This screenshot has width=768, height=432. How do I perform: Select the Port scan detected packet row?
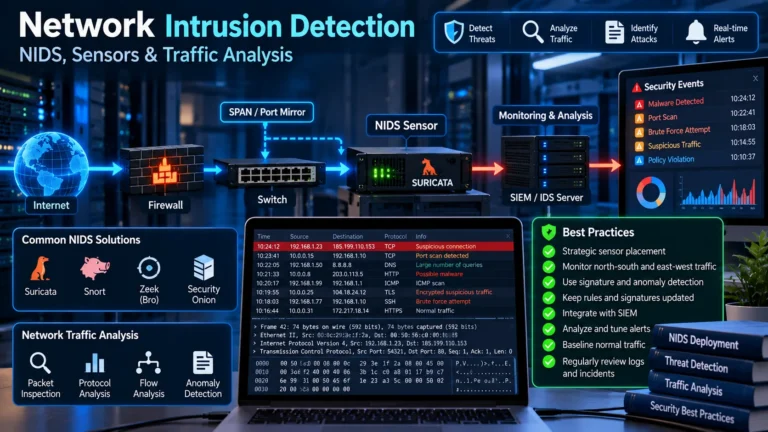[383, 256]
